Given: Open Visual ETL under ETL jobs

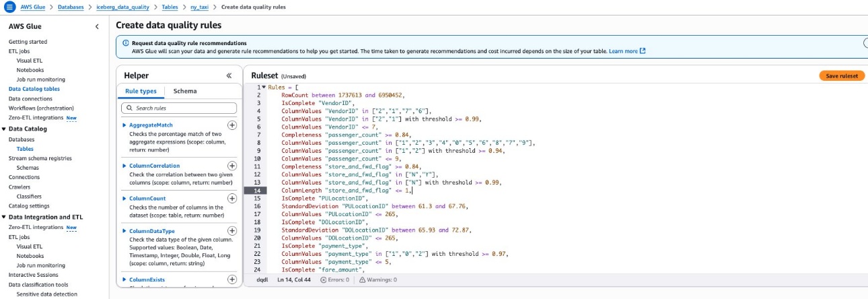Looking at the screenshot, I should pyautogui.click(x=30, y=61).
